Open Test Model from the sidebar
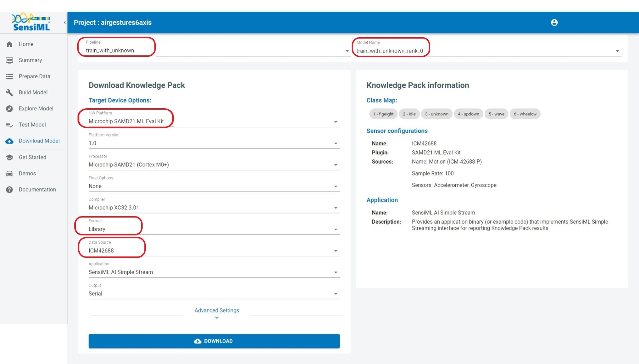Screen dimensions: 639x364 pos(32,125)
